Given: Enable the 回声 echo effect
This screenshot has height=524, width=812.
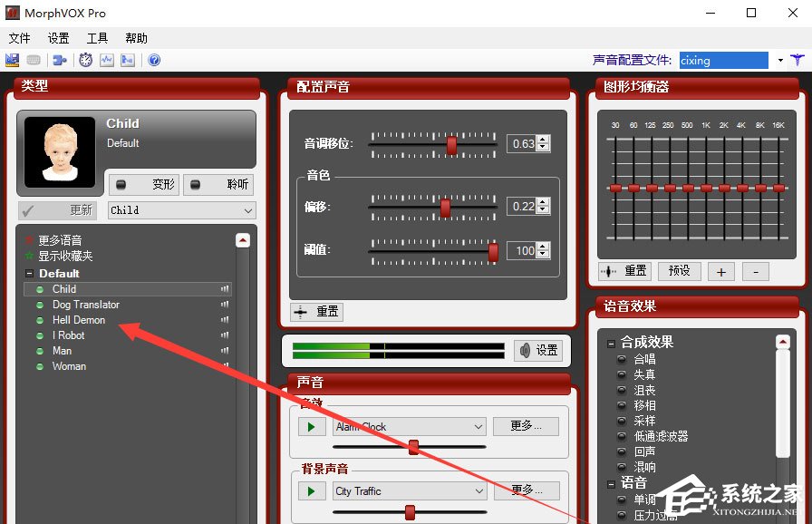Looking at the screenshot, I should (x=622, y=451).
